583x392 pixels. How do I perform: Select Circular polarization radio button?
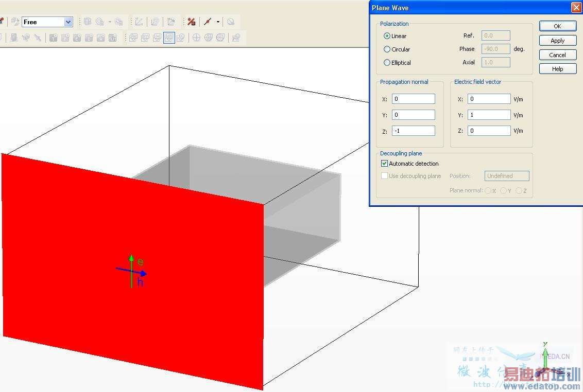(x=387, y=49)
